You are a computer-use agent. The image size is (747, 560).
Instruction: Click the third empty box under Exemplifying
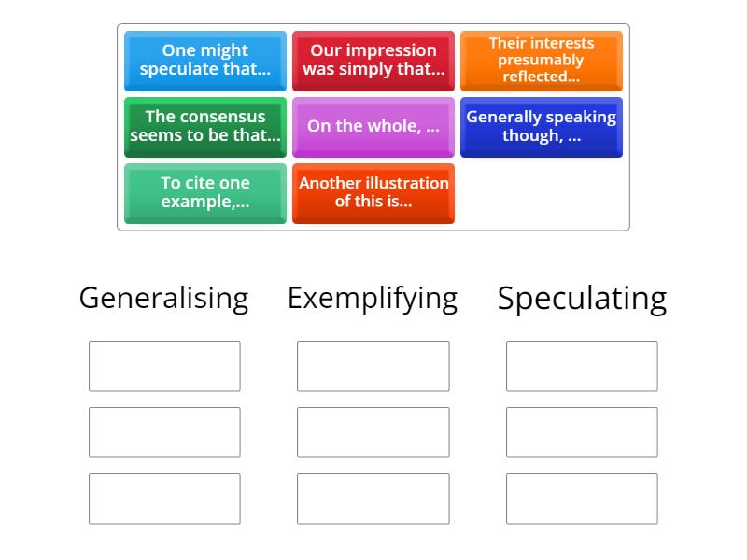373,497
